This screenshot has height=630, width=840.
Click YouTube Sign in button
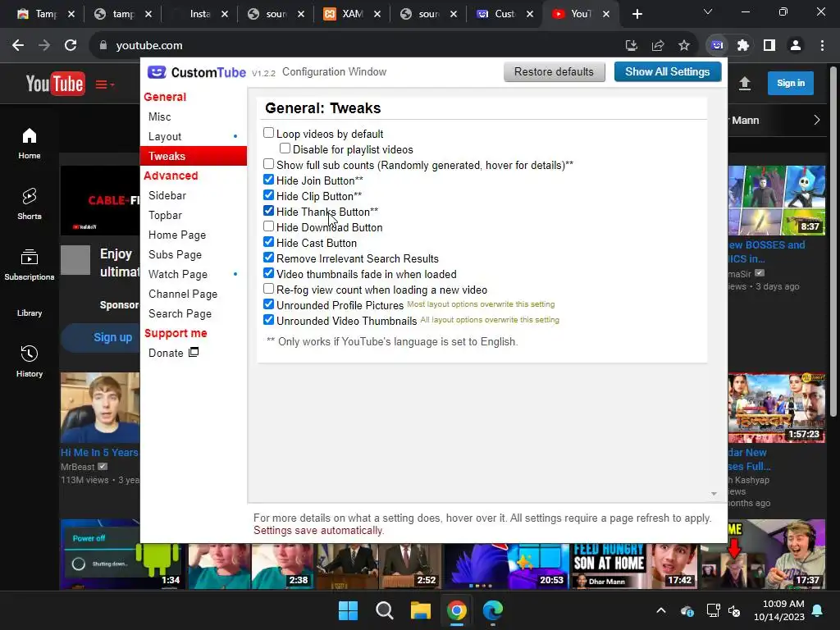click(791, 83)
